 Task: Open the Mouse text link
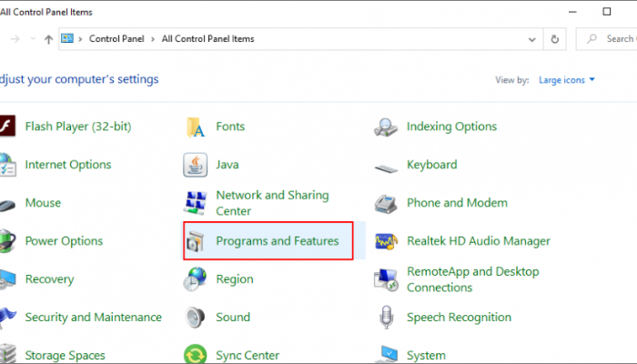pyautogui.click(x=43, y=203)
